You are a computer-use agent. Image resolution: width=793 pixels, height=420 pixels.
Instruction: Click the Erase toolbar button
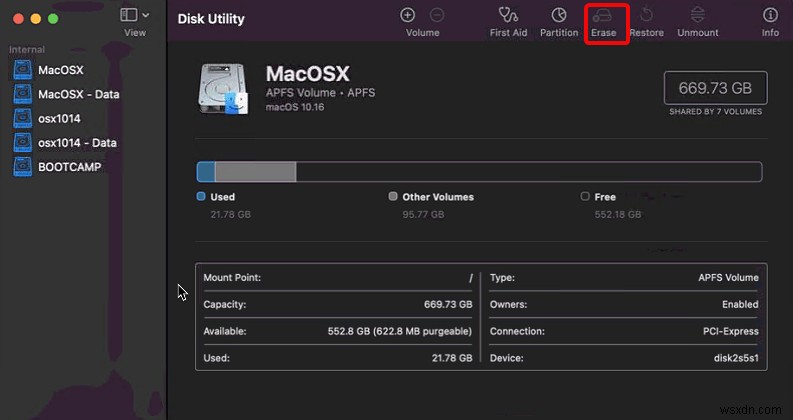pyautogui.click(x=603, y=23)
